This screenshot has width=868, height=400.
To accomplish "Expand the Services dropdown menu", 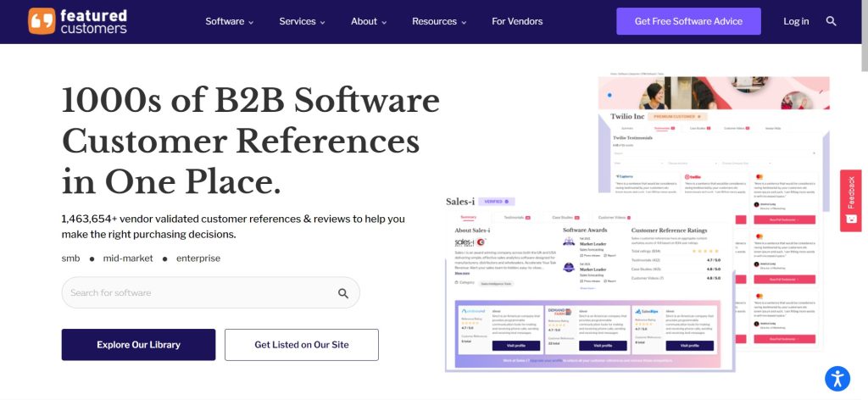I will (303, 21).
